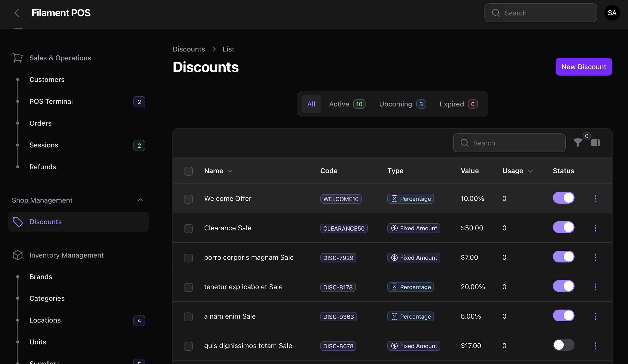628x364 pixels.
Task: Click the Discounts tag icon in sidebar
Action: 18,222
